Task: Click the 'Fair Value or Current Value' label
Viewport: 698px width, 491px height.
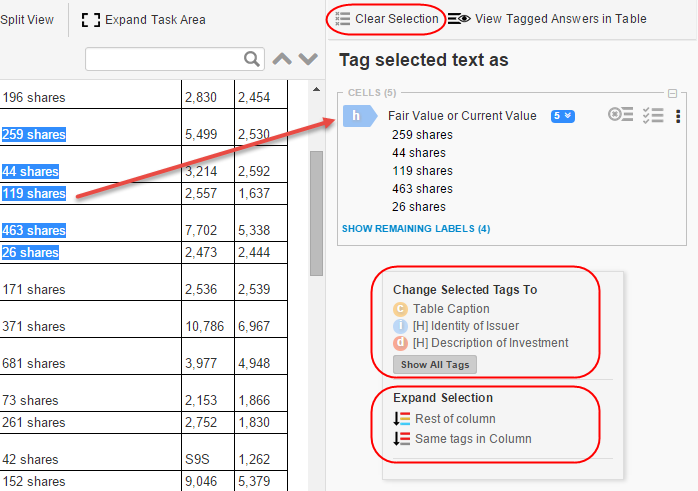Action: tap(462, 116)
